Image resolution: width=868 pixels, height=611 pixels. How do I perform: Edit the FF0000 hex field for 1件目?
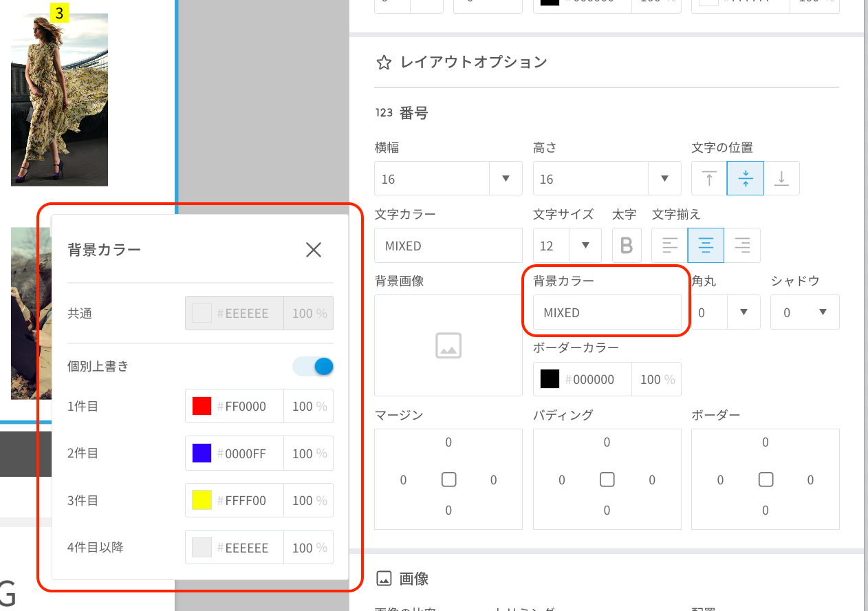pyautogui.click(x=246, y=407)
